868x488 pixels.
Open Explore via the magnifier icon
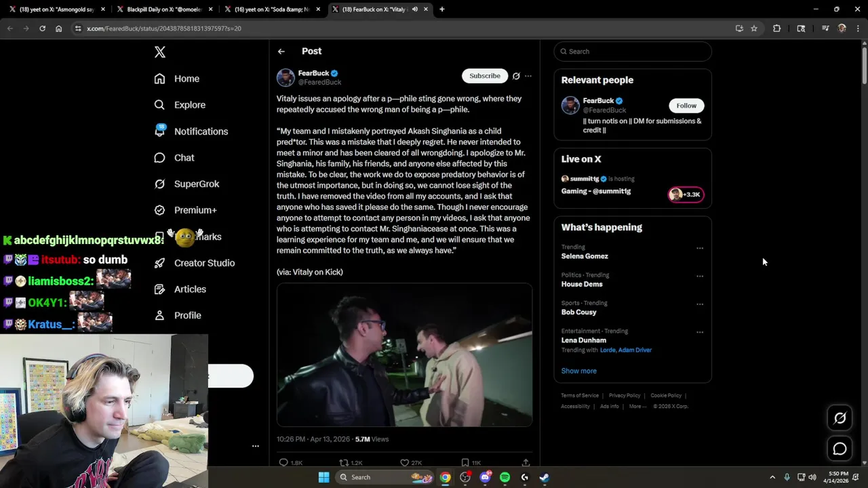coord(159,105)
